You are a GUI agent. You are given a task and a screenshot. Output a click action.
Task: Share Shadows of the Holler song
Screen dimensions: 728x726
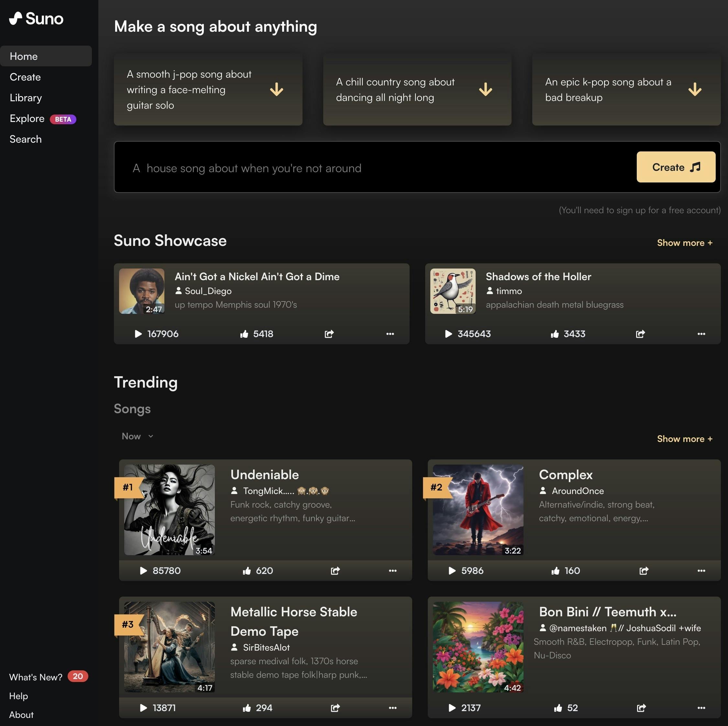pyautogui.click(x=640, y=334)
